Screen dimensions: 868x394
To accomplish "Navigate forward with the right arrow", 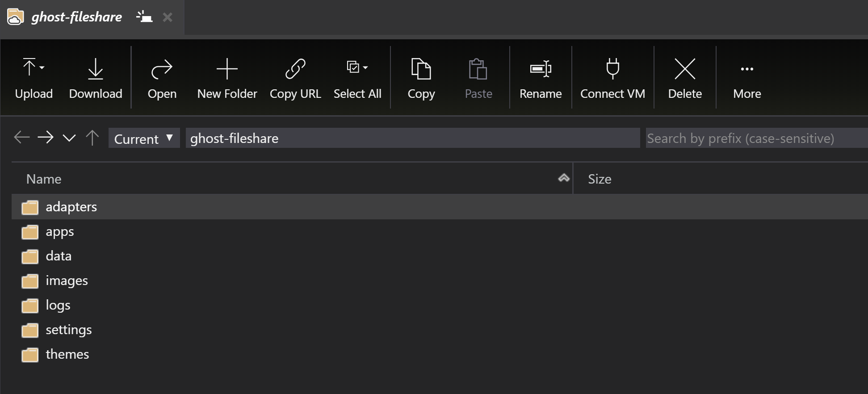I will pyautogui.click(x=46, y=137).
